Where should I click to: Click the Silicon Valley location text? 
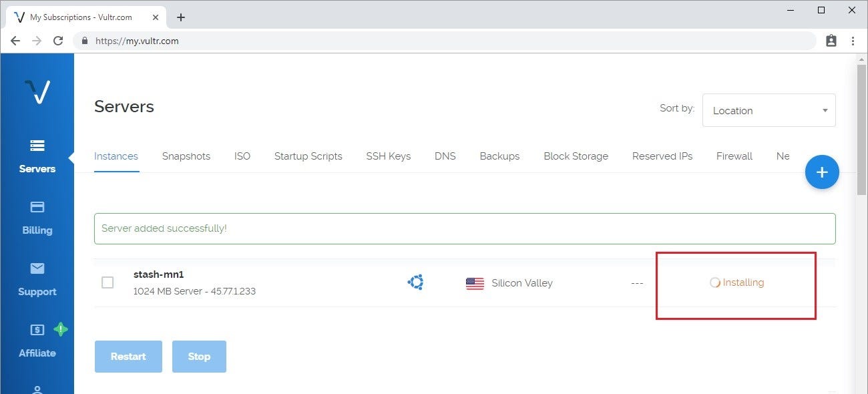(x=522, y=283)
